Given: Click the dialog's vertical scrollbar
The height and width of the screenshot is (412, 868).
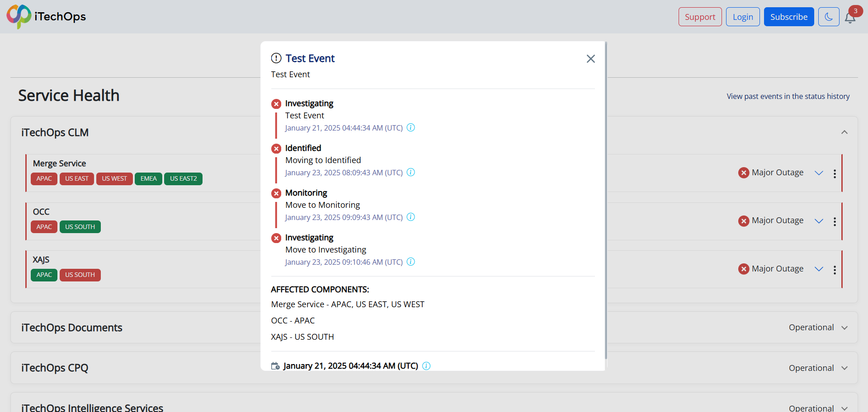Looking at the screenshot, I should tap(606, 201).
